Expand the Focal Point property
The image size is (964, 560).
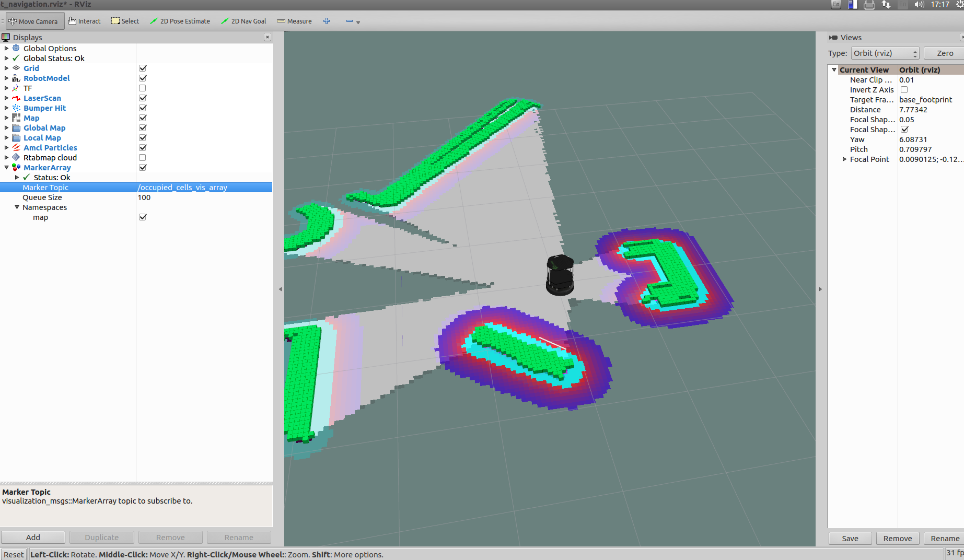pos(844,159)
